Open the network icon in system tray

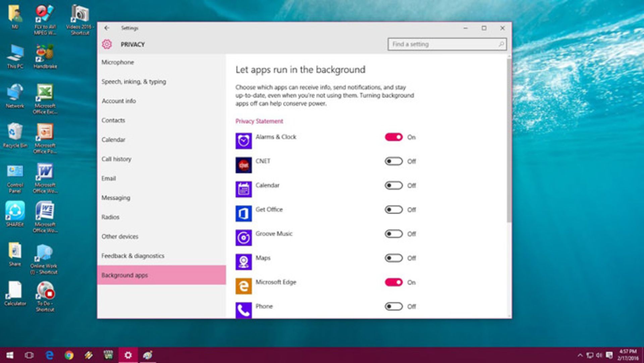[x=590, y=355]
